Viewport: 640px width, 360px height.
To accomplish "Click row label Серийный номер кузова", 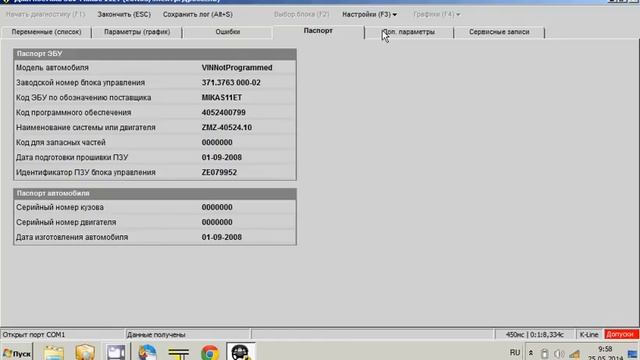I will [x=60, y=207].
